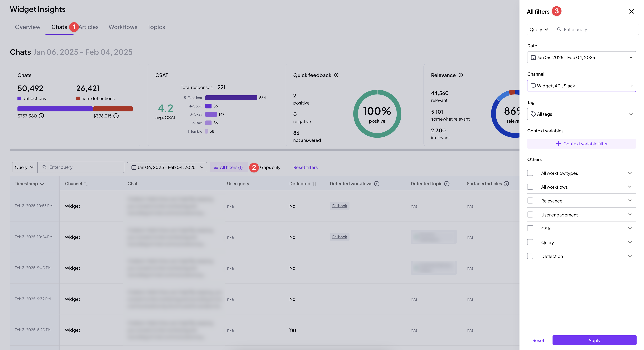Open the Date range dropdown in filters panel

(x=582, y=58)
